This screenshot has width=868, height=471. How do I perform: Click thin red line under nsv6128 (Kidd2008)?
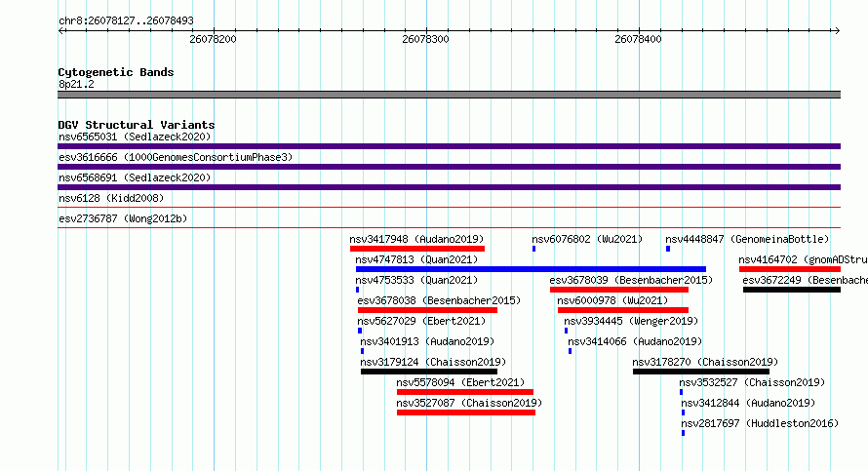click(x=449, y=208)
